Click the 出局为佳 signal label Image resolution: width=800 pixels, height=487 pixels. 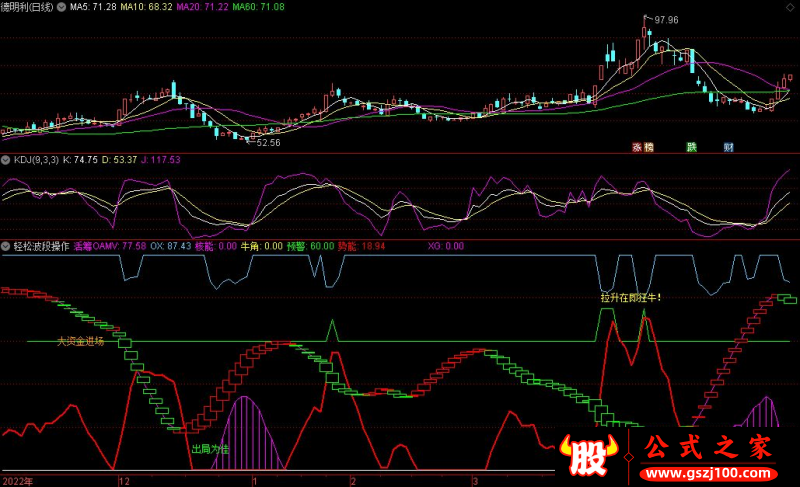tap(210, 449)
